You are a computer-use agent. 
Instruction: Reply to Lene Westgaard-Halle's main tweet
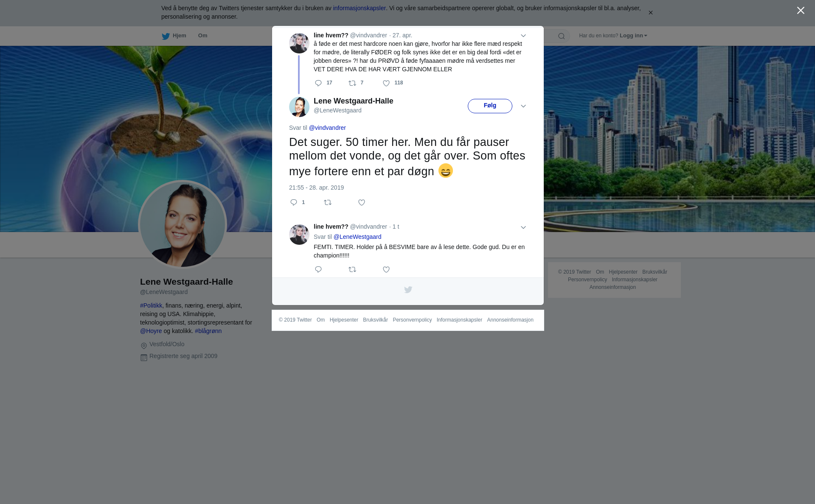point(294,202)
